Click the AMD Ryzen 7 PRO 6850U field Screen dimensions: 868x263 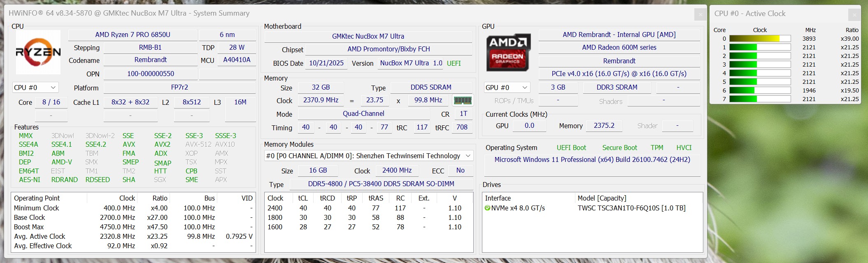tap(133, 35)
